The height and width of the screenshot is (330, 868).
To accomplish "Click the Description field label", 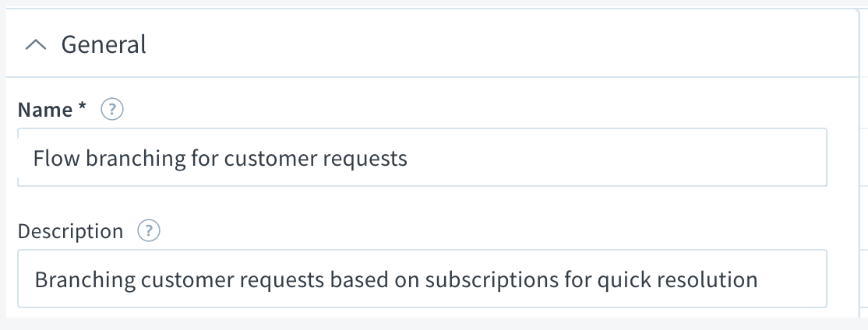I will pyautogui.click(x=70, y=231).
